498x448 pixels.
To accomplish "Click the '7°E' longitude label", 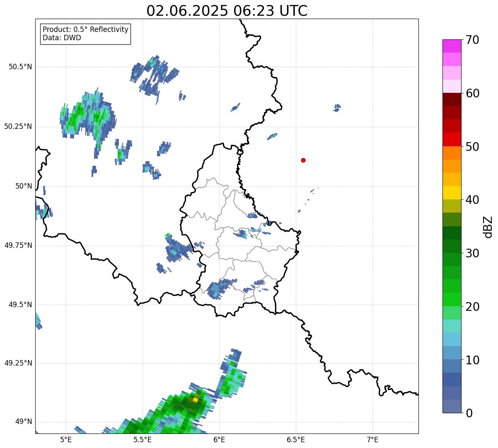I will (373, 440).
